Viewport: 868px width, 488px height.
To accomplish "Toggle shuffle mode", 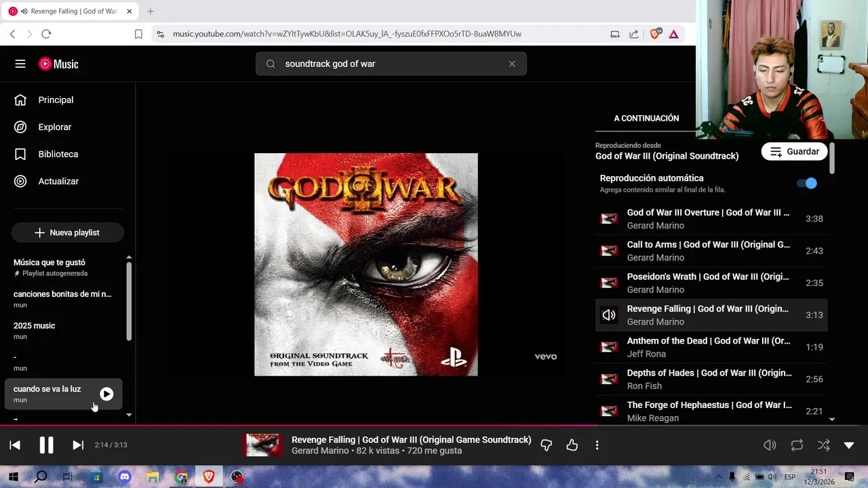I will (823, 445).
